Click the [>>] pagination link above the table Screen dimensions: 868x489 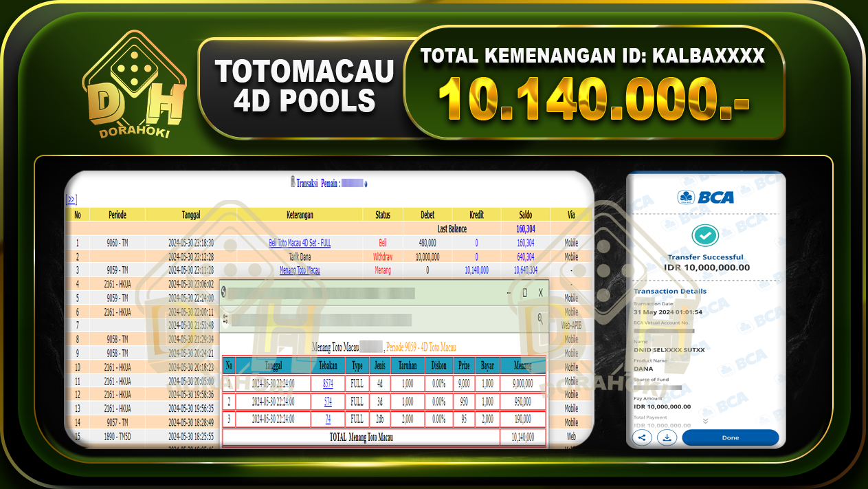tap(70, 197)
